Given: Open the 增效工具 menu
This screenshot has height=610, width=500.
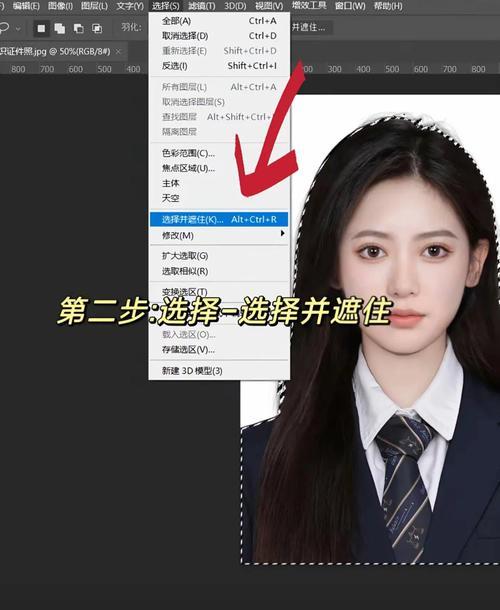Looking at the screenshot, I should [309, 6].
